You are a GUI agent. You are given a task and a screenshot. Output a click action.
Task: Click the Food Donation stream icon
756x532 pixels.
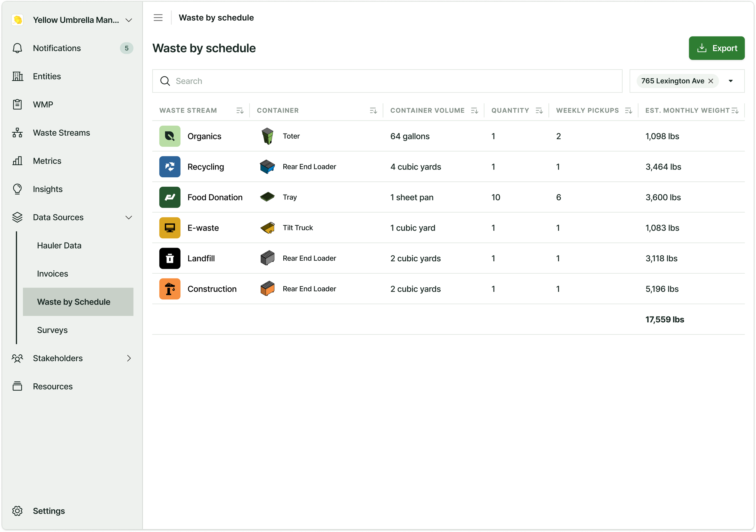click(x=170, y=197)
